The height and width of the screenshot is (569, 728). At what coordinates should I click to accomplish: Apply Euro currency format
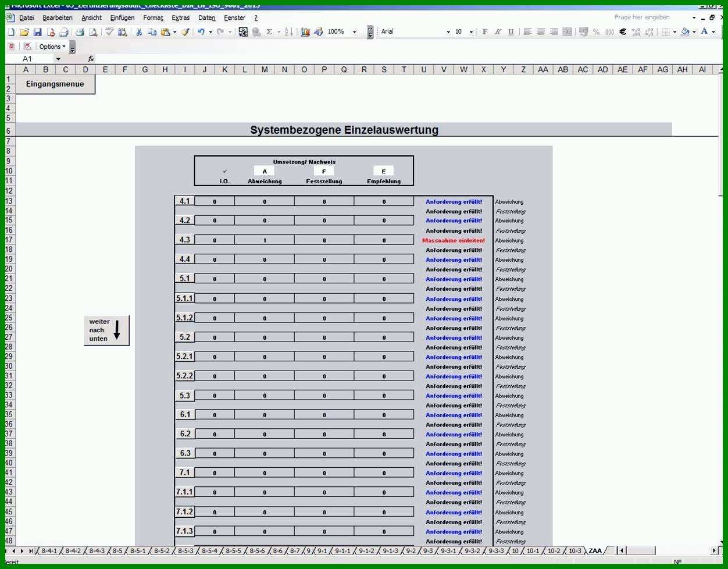coord(623,32)
